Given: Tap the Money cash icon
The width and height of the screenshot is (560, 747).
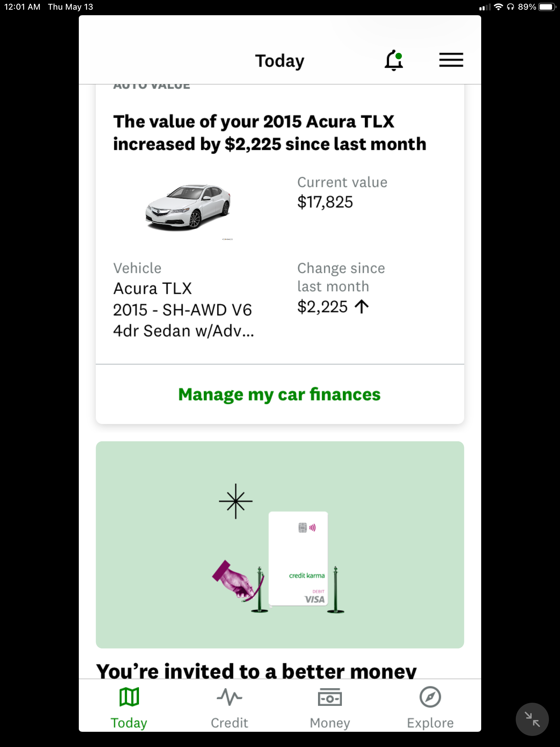Looking at the screenshot, I should tap(330, 697).
